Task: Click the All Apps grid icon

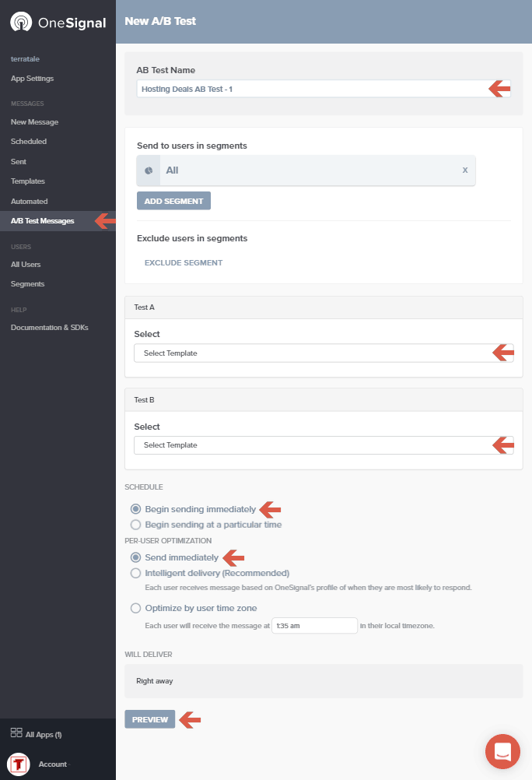Action: coord(16,733)
